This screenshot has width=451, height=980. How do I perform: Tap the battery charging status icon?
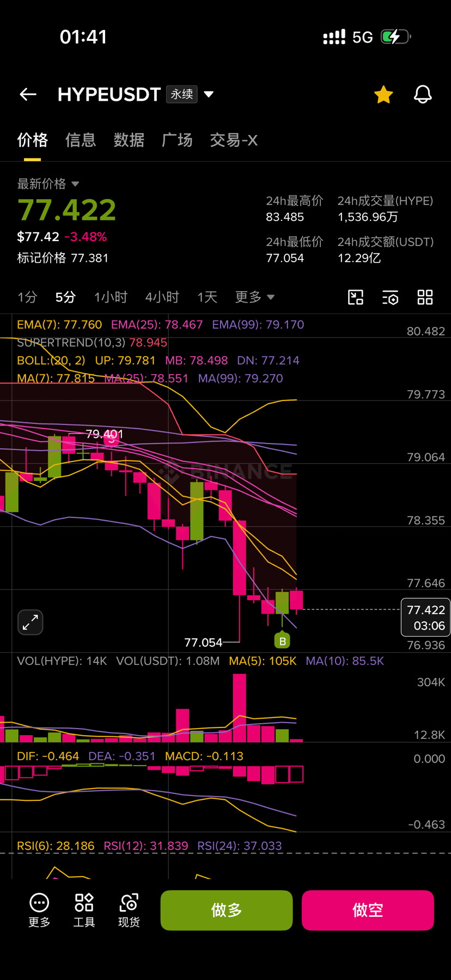tap(396, 37)
